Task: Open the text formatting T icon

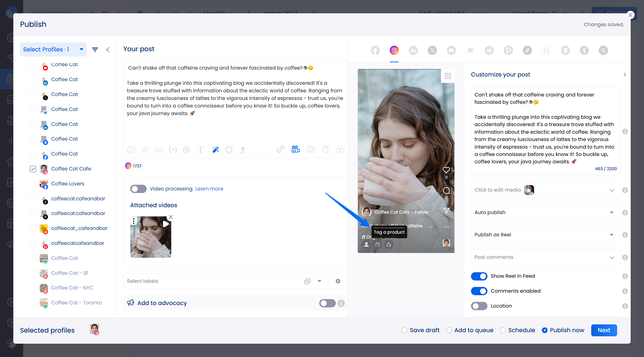Action: 200,150
